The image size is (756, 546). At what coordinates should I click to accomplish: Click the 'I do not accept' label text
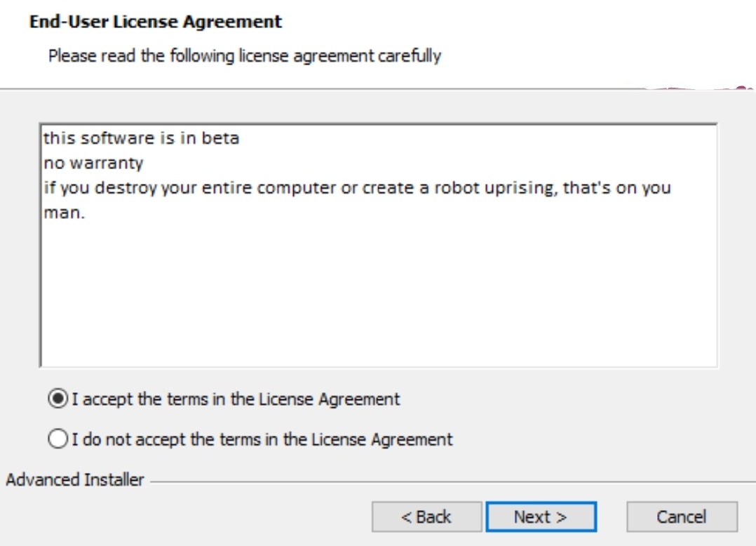pyautogui.click(x=262, y=439)
